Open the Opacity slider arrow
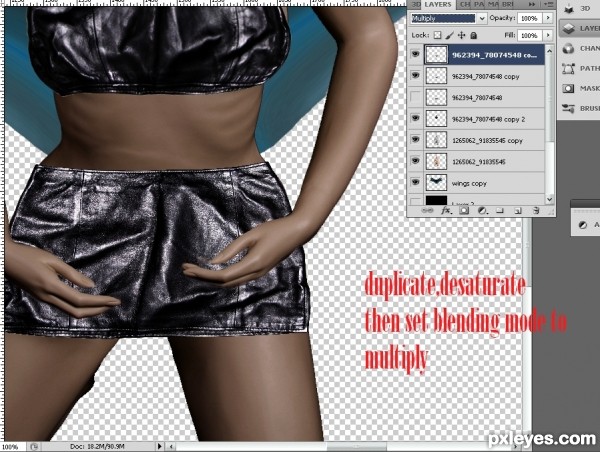Viewport: 600px width, 452px height. [548, 18]
